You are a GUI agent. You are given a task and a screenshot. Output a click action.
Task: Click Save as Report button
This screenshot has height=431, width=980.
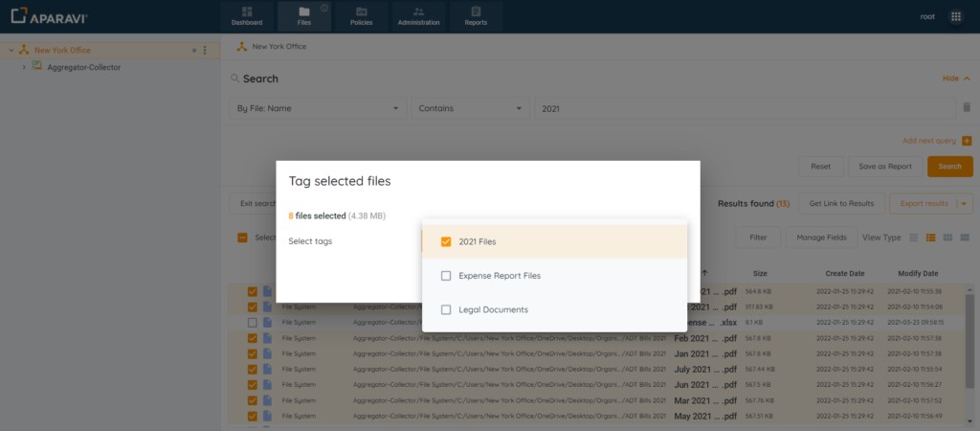click(x=884, y=166)
